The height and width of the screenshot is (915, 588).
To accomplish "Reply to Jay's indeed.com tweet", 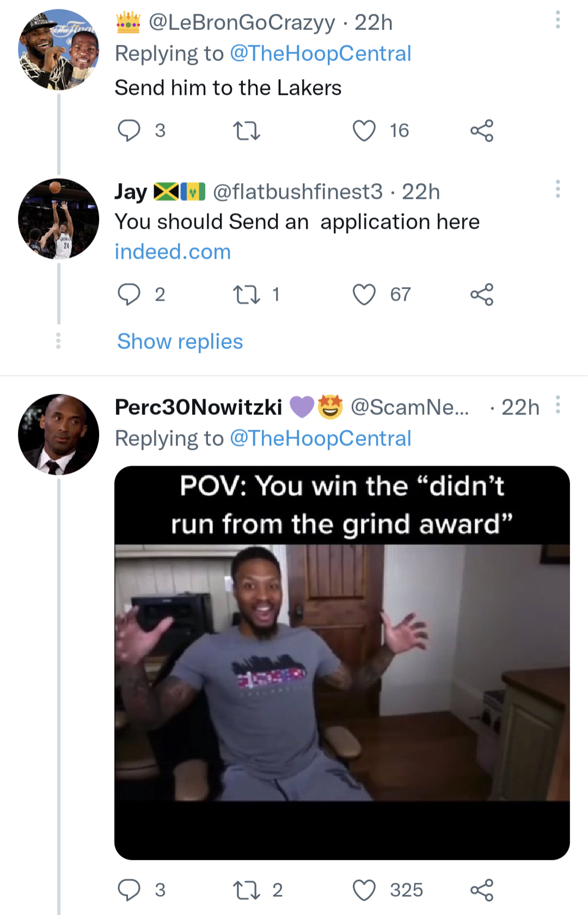I will tap(131, 294).
